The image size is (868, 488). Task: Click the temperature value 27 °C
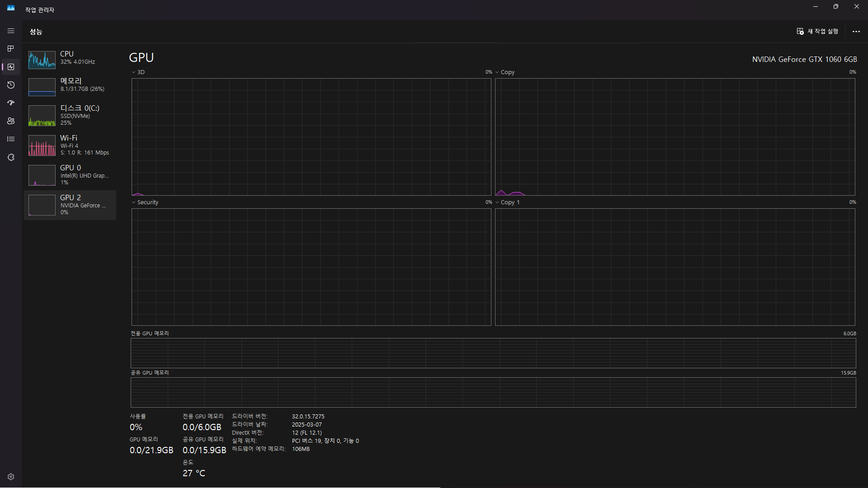(194, 473)
